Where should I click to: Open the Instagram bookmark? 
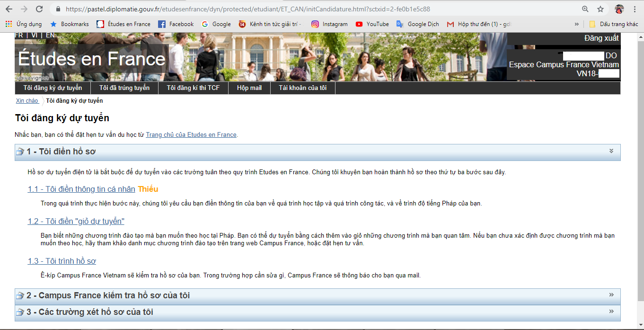(329, 24)
